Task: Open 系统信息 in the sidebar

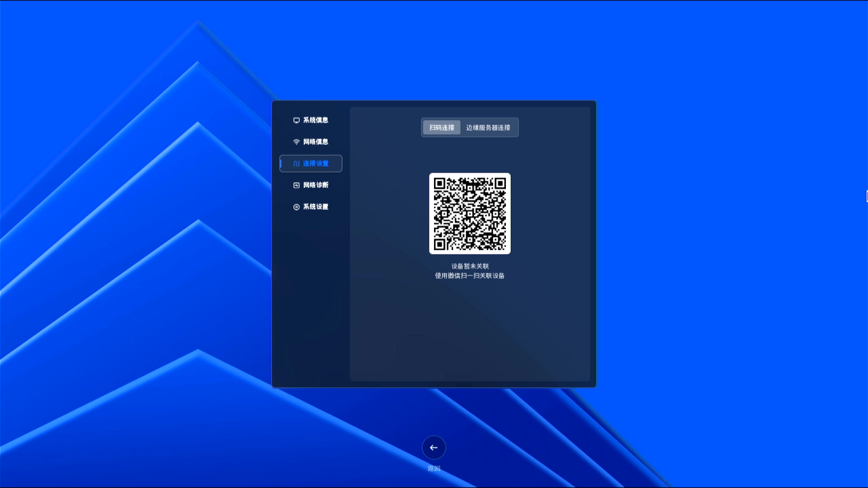Action: (311, 120)
